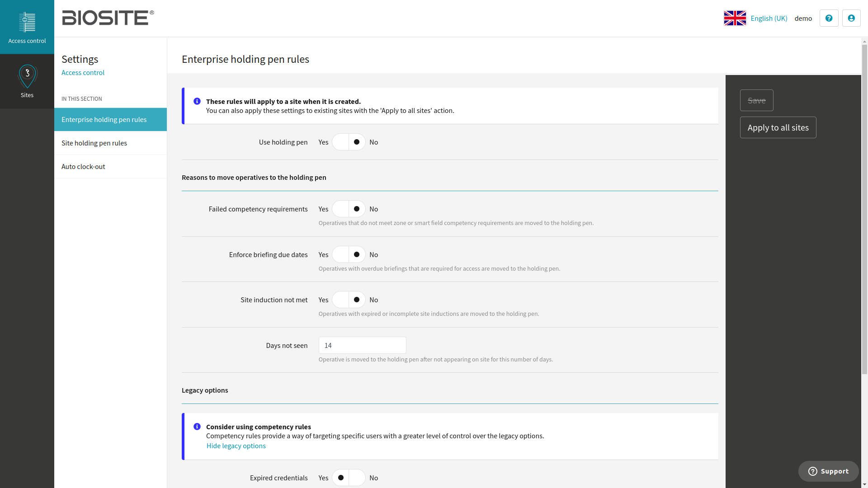Viewport: 868px width, 488px height.
Task: Open the help question mark icon
Action: 829,18
